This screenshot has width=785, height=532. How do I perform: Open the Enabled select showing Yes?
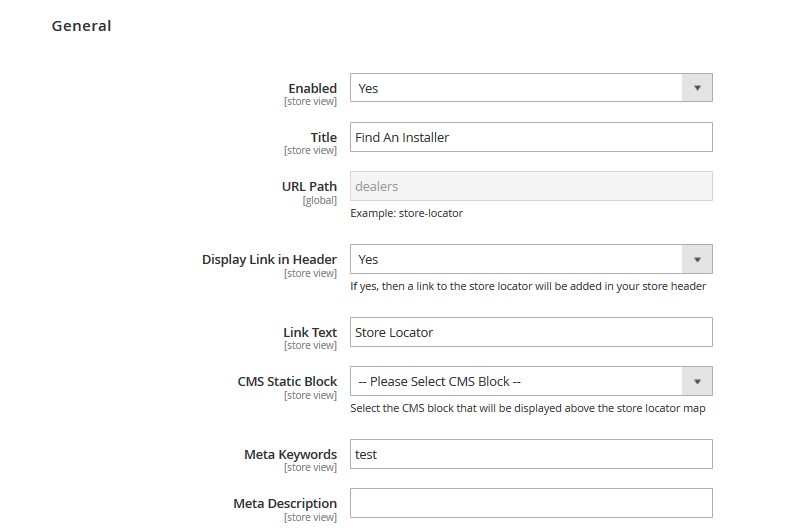[x=531, y=88]
